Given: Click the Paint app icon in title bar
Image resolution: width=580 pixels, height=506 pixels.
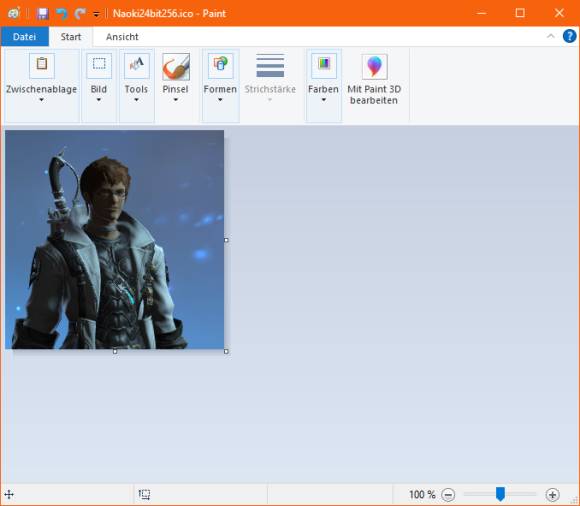Looking at the screenshot, I should [x=14, y=13].
